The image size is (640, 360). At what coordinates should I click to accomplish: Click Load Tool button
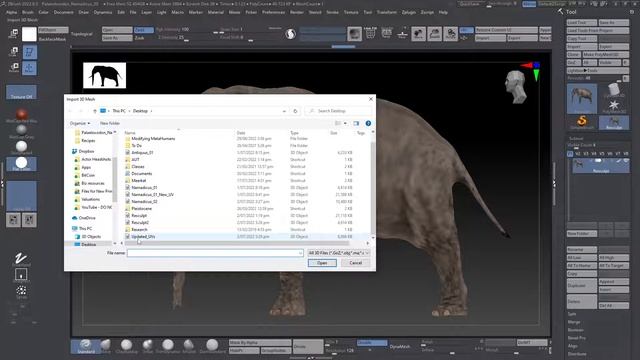(x=582, y=22)
